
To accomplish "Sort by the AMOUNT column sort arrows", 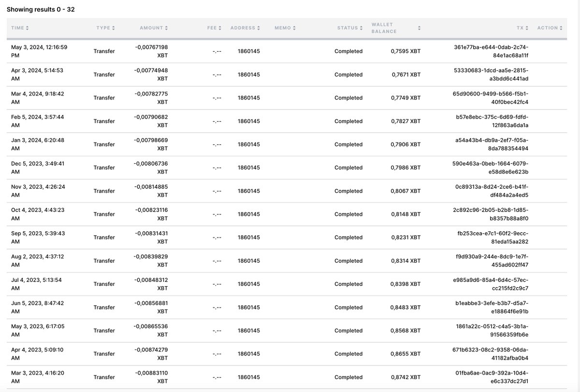I will pos(166,28).
